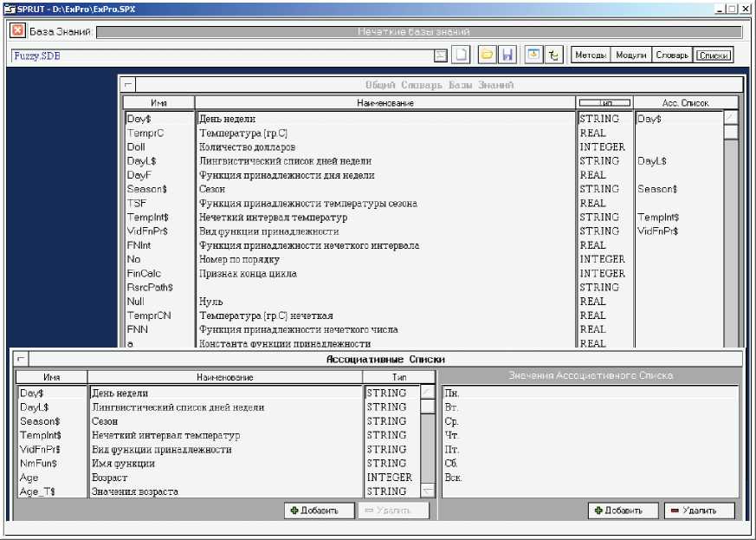Viewport: 756px width, 540px height.
Task: Click the open folder icon
Action: click(488, 55)
